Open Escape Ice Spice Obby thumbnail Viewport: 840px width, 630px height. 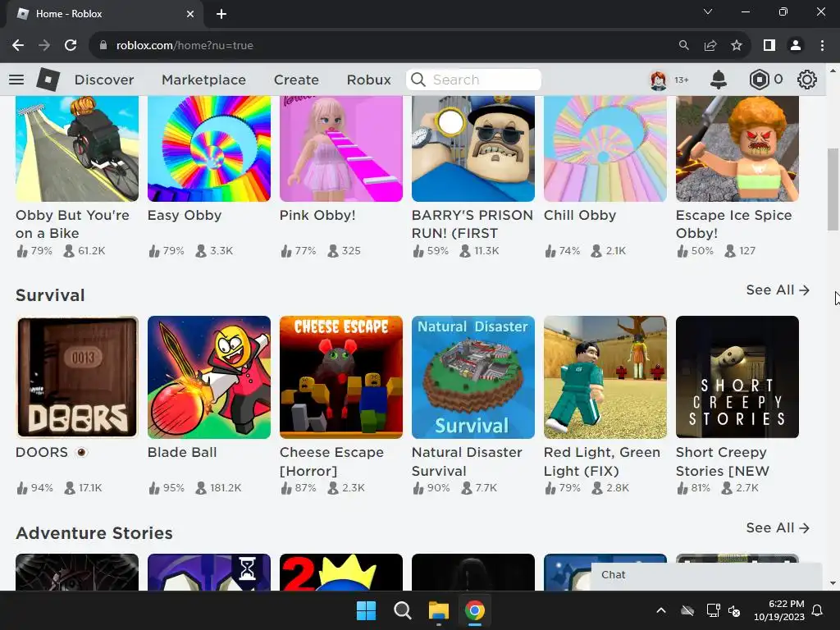[x=737, y=149]
